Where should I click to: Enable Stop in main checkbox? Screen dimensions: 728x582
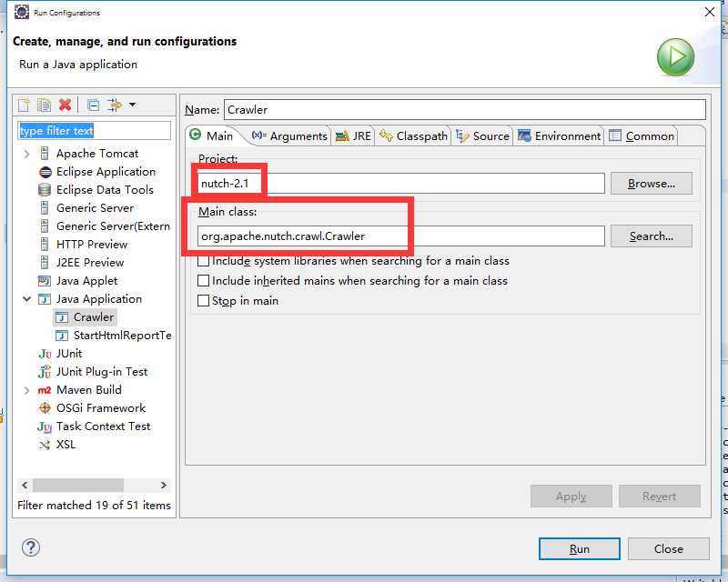point(203,301)
